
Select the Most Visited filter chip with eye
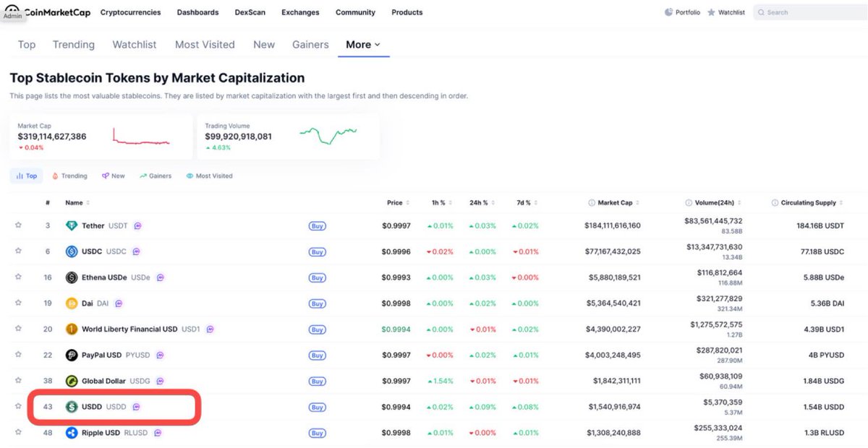coord(210,176)
